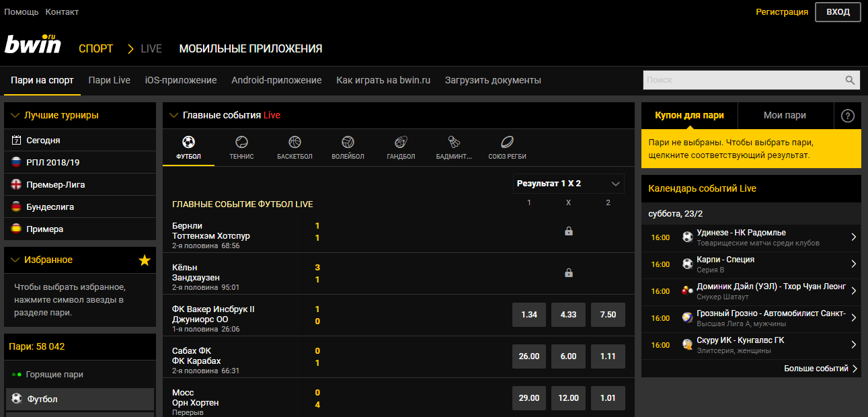Click green dots icon of Горящие пари

[17, 374]
